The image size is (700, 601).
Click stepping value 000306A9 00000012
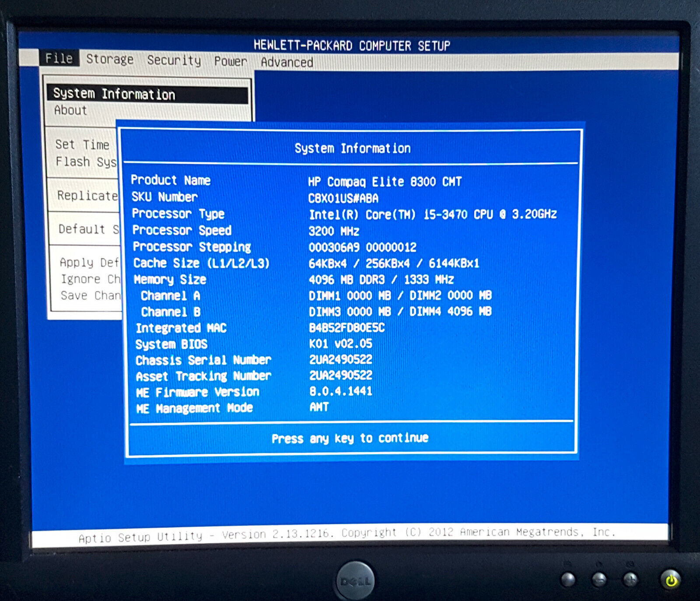(x=363, y=247)
